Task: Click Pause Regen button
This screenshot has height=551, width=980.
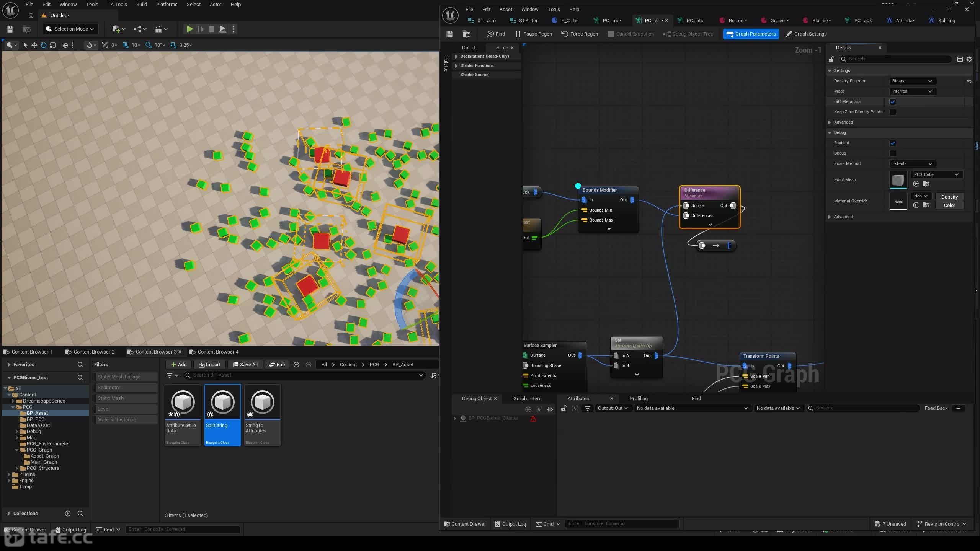Action: [533, 34]
